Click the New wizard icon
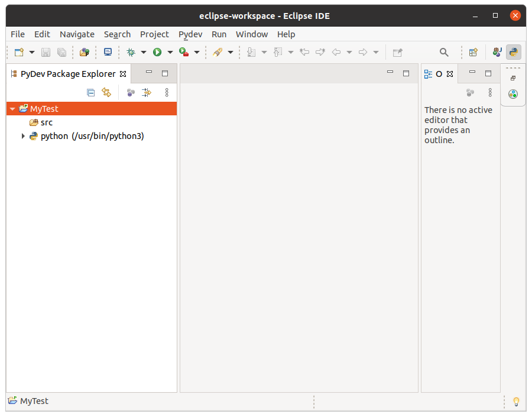This screenshot has height=417, width=532. tap(19, 52)
